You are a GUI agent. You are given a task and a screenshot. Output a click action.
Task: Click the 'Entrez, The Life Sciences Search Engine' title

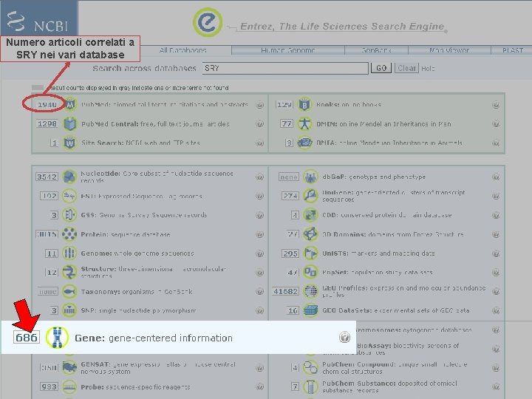click(342, 27)
